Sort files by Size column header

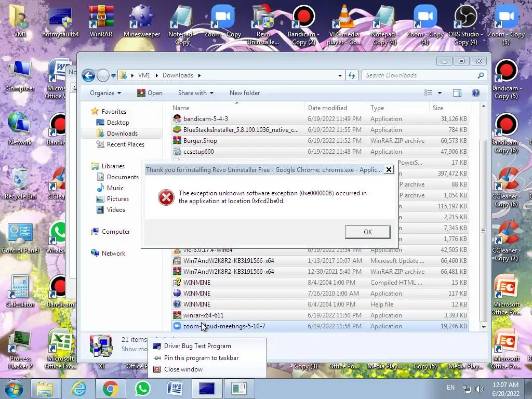[x=449, y=108]
